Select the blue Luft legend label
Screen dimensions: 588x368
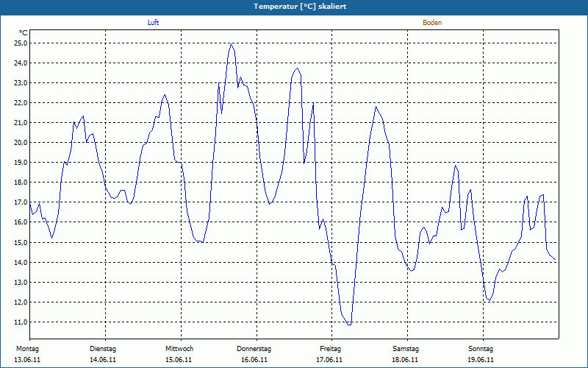point(153,23)
